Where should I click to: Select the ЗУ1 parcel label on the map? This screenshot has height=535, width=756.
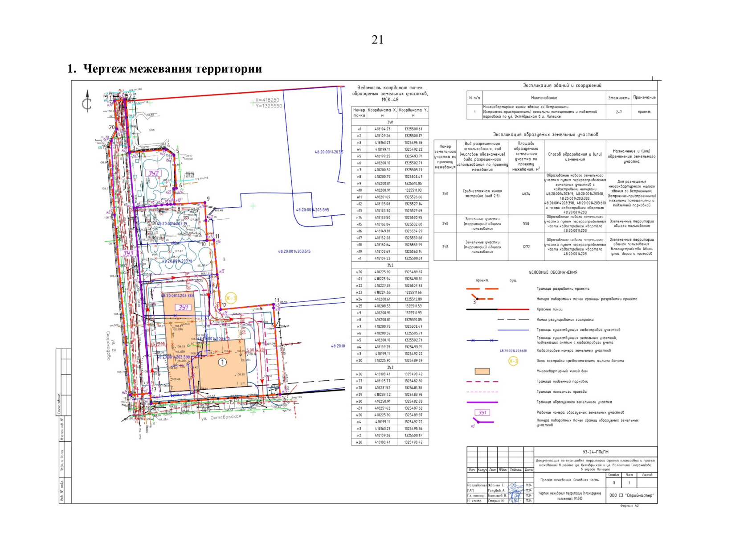(x=183, y=308)
